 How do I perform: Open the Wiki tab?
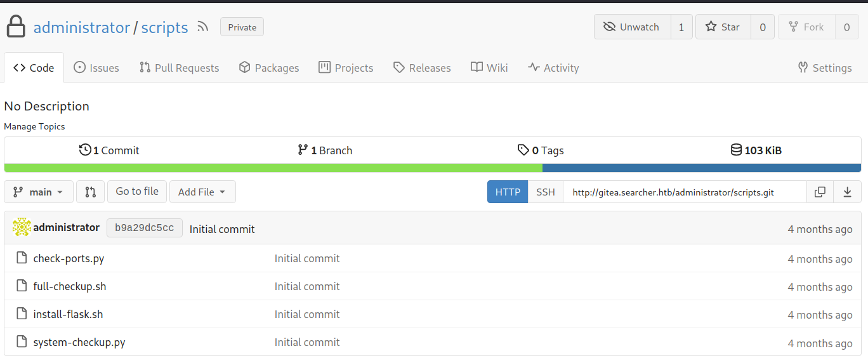489,68
